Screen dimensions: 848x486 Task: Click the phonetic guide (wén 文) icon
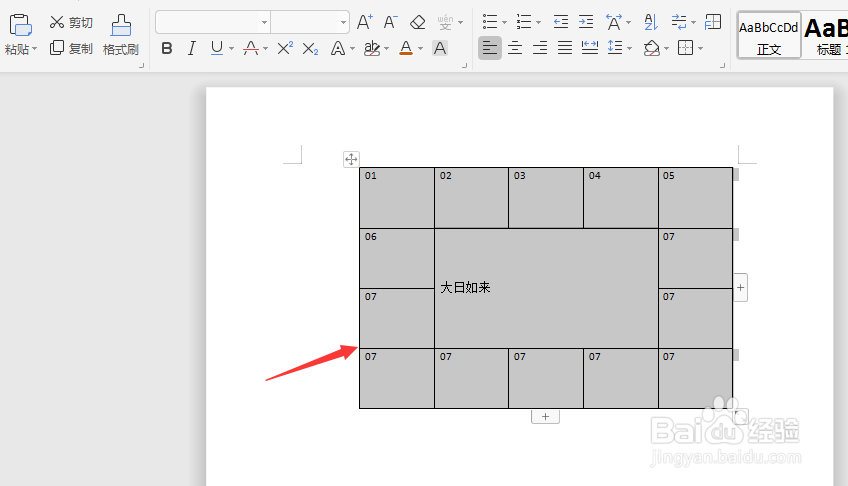tap(445, 22)
